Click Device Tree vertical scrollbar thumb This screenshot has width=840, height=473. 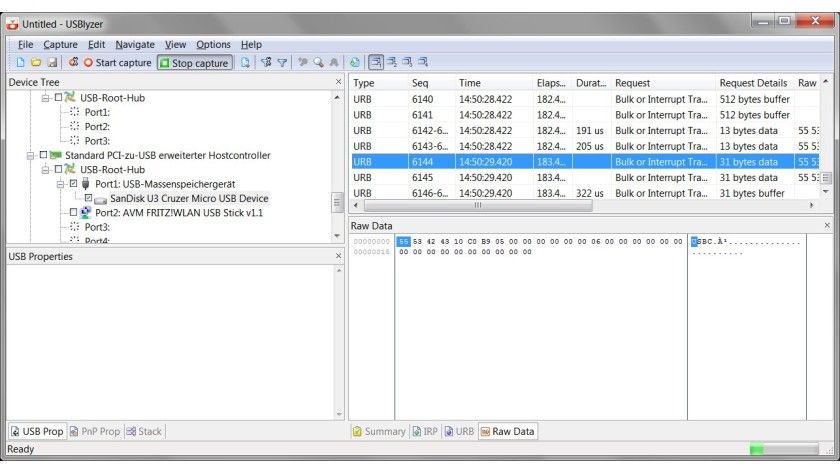pos(337,202)
